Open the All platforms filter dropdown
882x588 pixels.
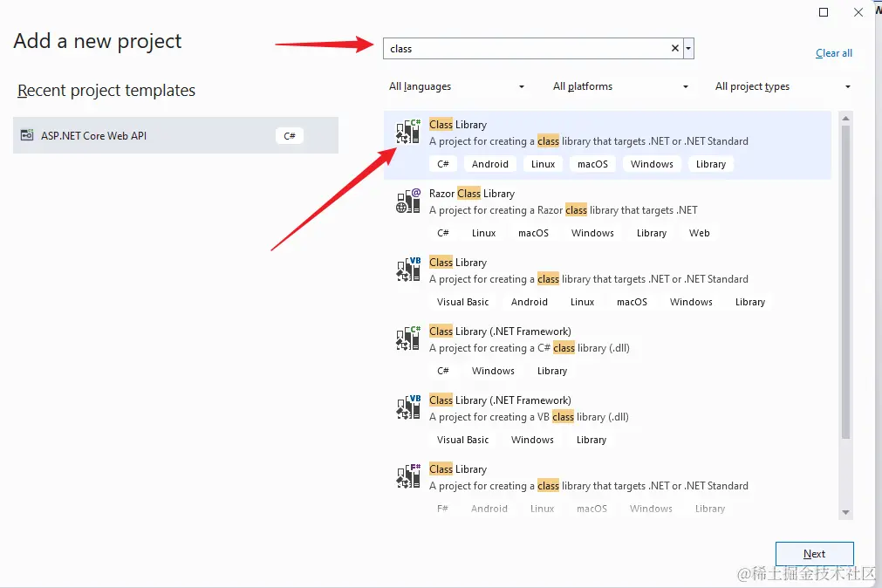[620, 86]
